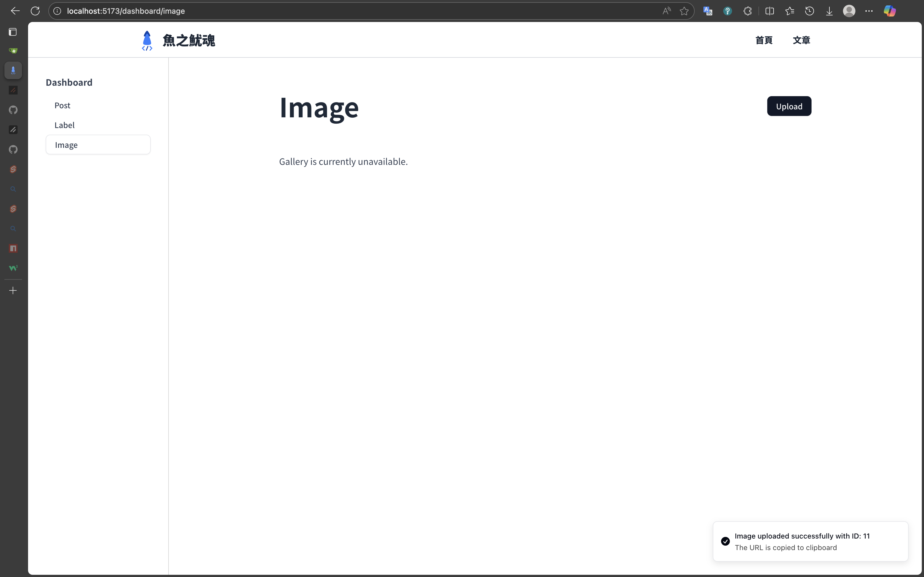Screen dimensions: 924x577
Task: Toggle split screen view icon
Action: tap(770, 11)
